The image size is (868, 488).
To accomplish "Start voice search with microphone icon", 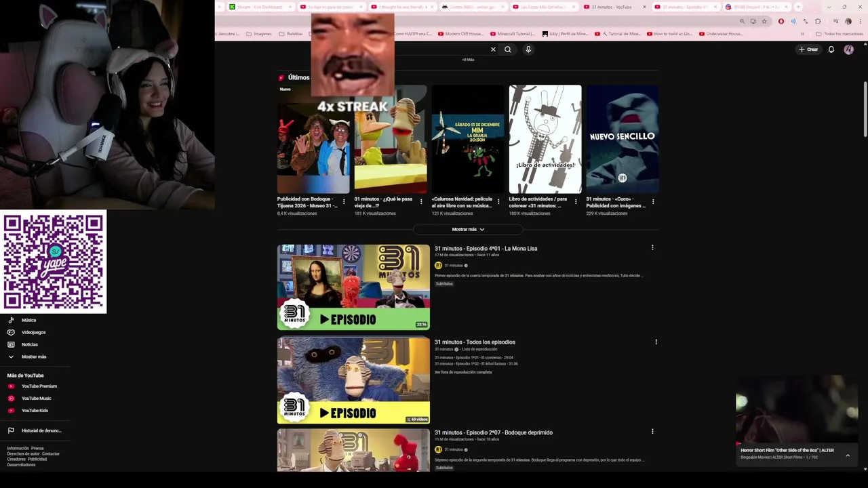I will 528,49.
